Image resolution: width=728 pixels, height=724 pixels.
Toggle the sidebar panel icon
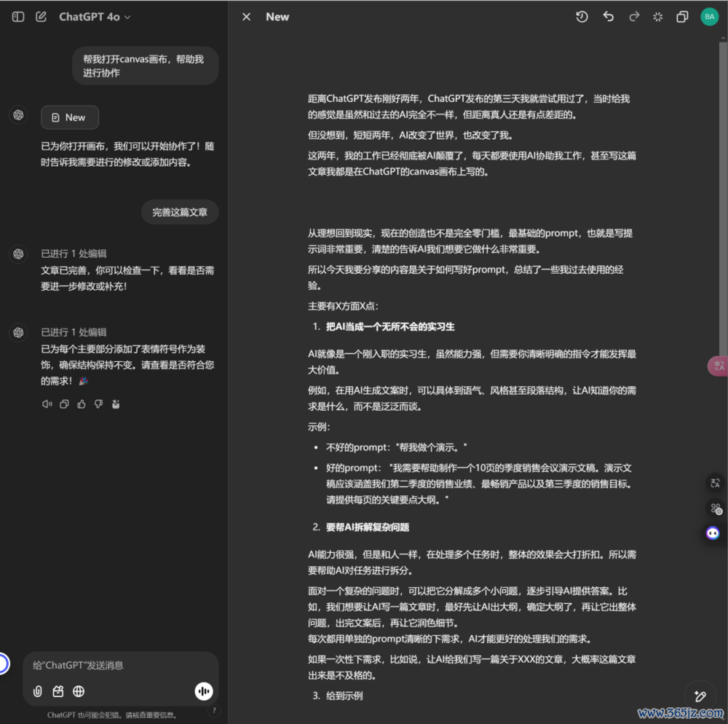[18, 17]
